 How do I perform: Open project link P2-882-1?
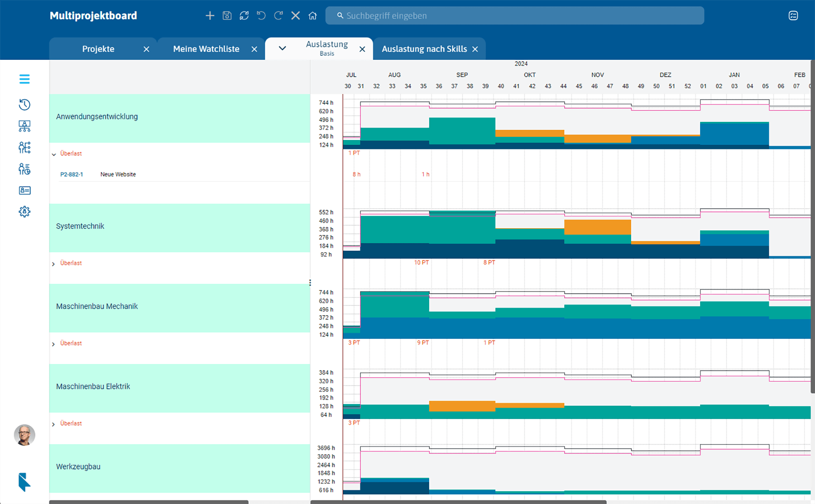[x=72, y=174]
